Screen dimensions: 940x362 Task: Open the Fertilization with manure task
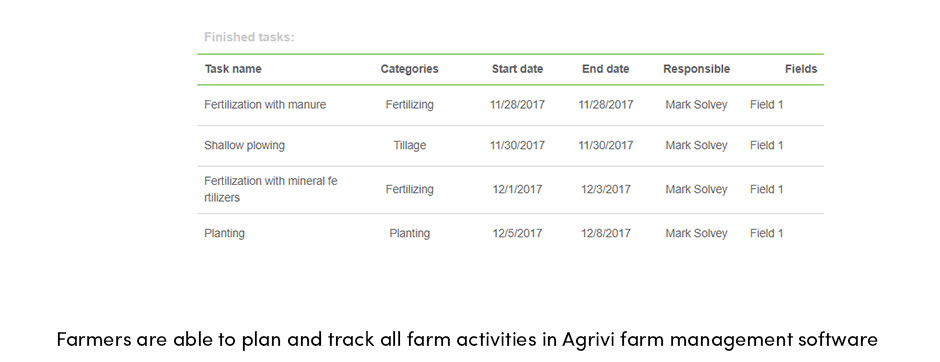(x=265, y=105)
